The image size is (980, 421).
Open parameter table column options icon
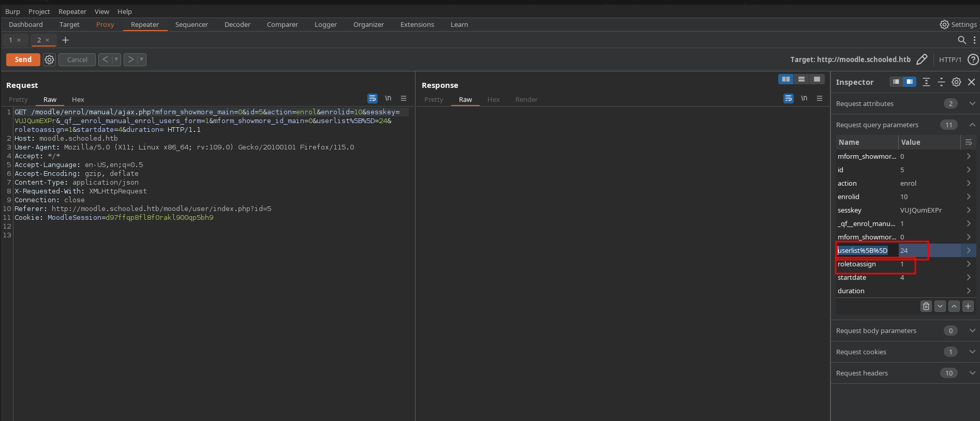pos(969,142)
